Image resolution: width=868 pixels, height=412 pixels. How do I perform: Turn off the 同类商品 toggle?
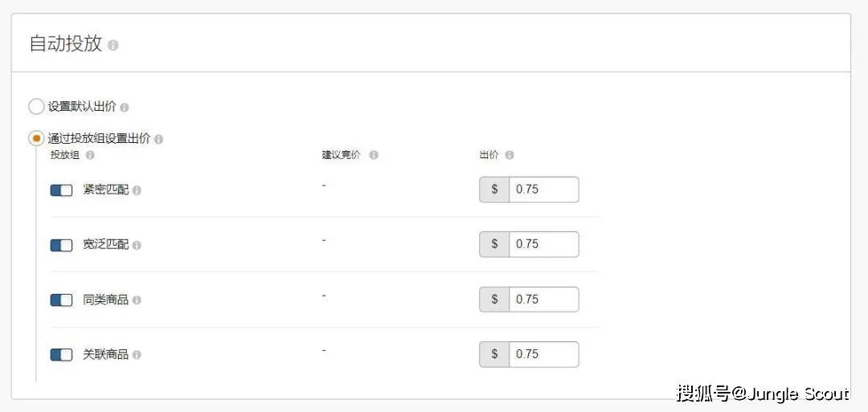(x=61, y=300)
